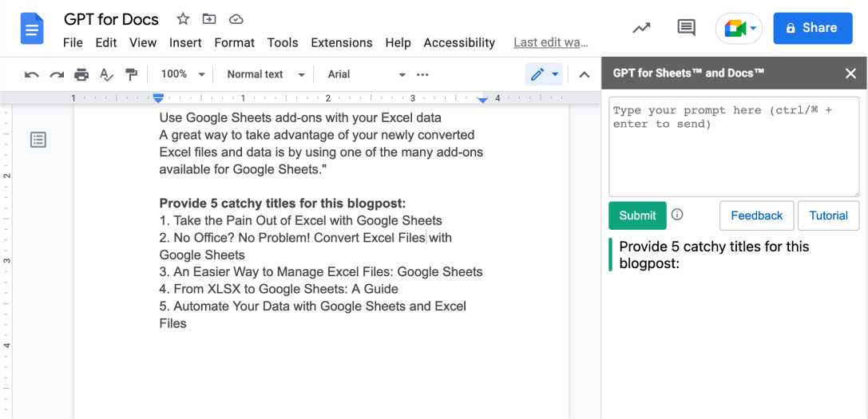This screenshot has height=419, width=868.
Task: Print the document using printer icon
Action: [81, 74]
